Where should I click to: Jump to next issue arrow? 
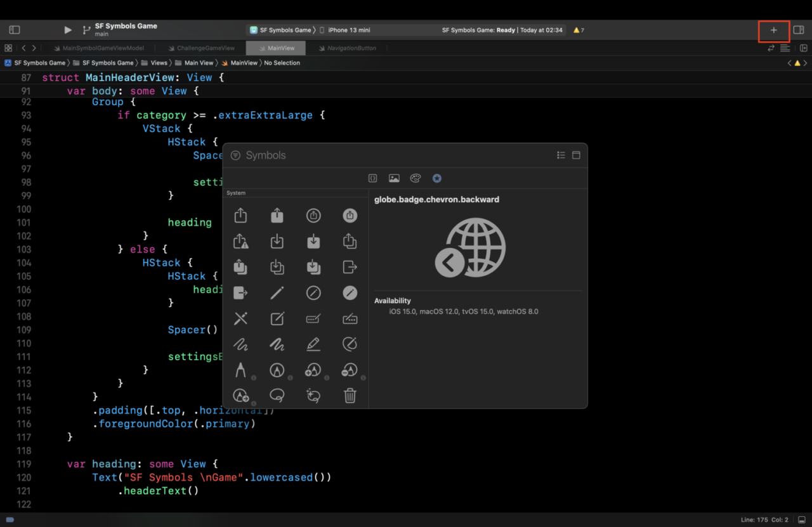point(806,63)
